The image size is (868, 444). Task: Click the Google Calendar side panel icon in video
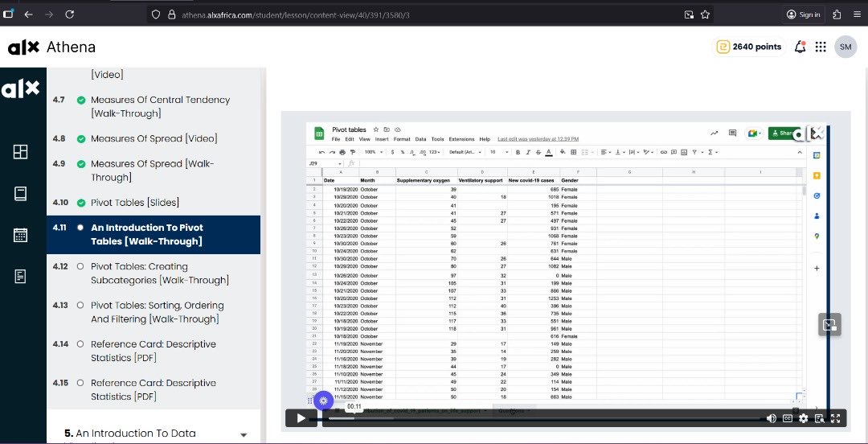pyautogui.click(x=817, y=156)
